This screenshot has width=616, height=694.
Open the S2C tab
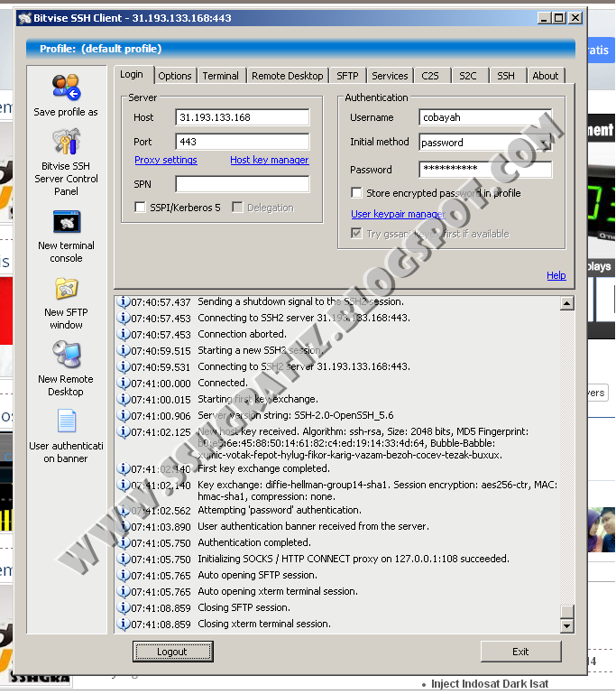coord(468,76)
